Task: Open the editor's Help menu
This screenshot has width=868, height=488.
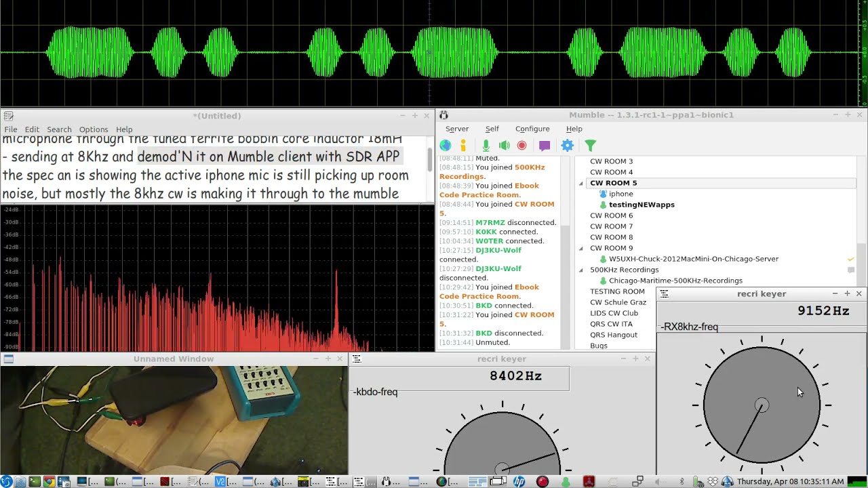Action: 124,129
